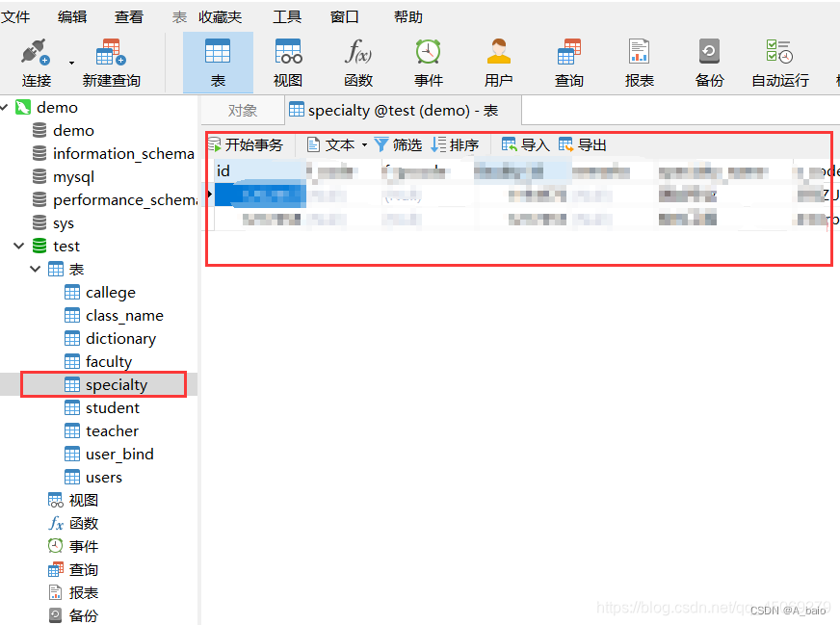The image size is (840, 625).
Task: Click the 筛选 filter button
Action: [398, 144]
